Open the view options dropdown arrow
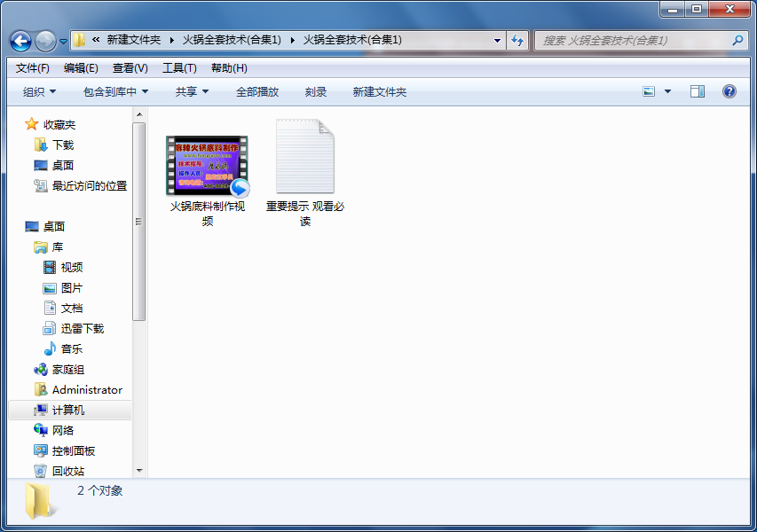This screenshot has height=532, width=757. [668, 91]
